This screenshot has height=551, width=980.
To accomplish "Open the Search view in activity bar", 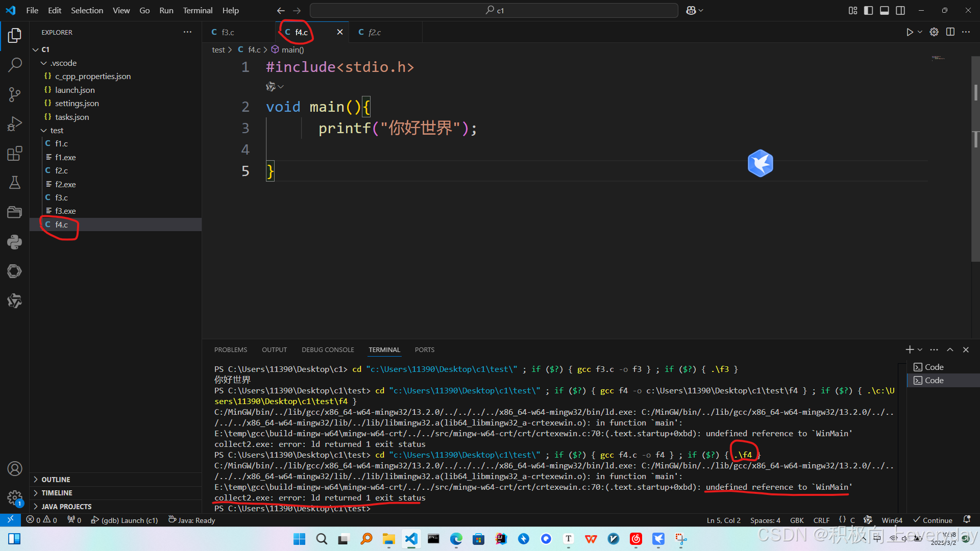I will click(x=15, y=65).
